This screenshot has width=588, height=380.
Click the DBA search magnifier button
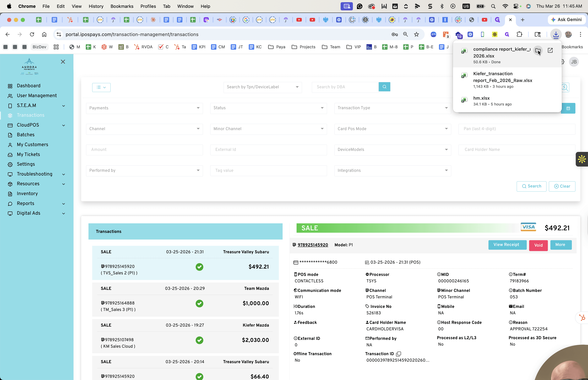point(385,87)
